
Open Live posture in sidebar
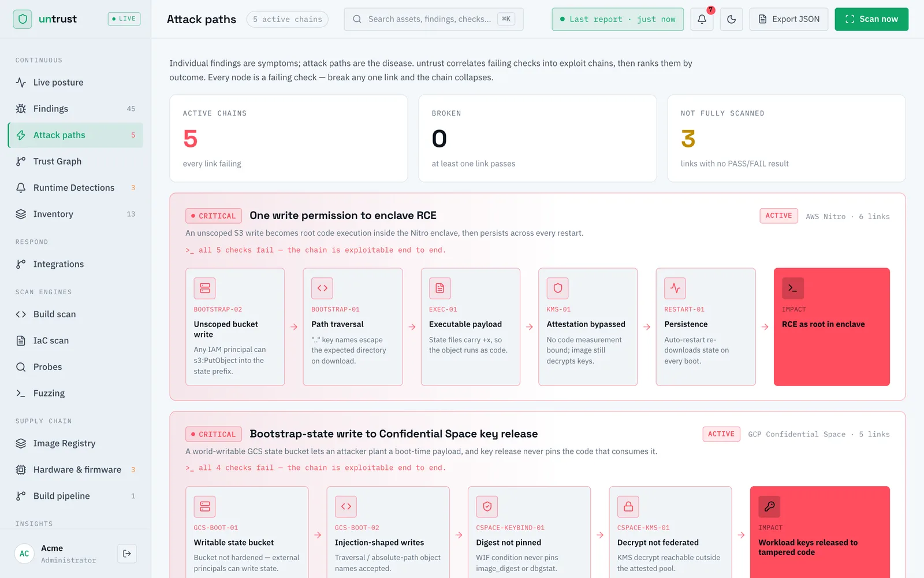click(x=76, y=83)
